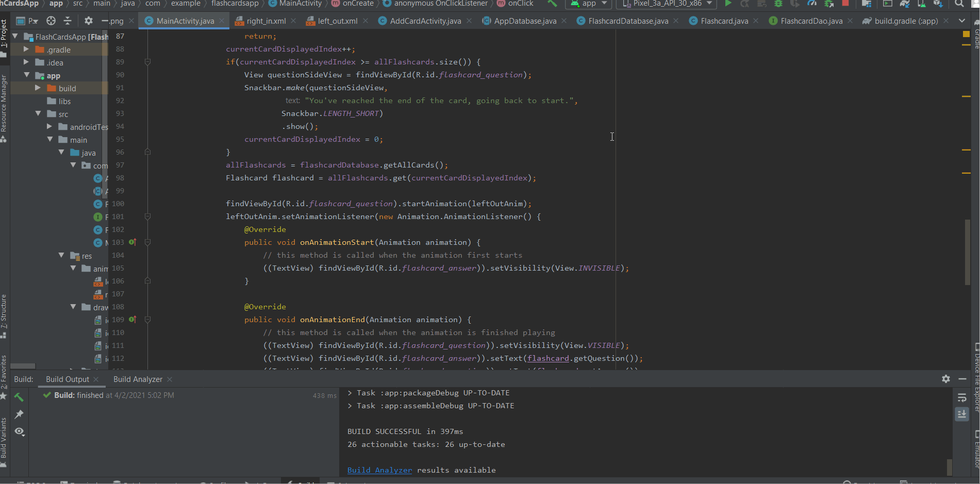
Task: Open Build panel settings via the gear icon
Action: pos(946,379)
